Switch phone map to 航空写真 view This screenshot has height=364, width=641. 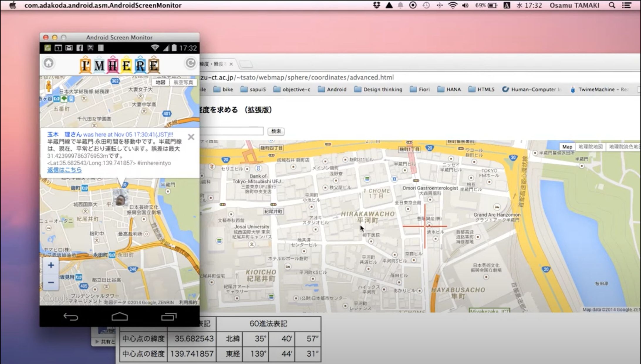click(183, 82)
